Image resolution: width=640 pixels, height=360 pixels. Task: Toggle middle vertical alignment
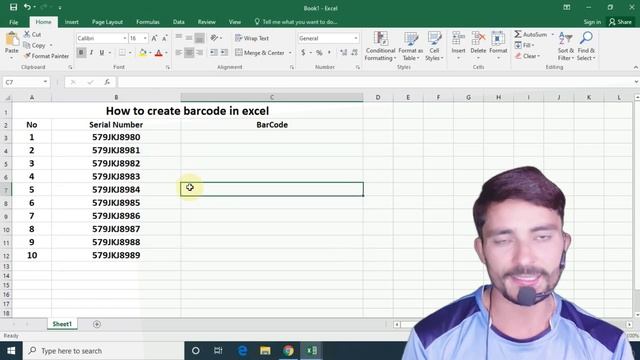[x=189, y=38]
